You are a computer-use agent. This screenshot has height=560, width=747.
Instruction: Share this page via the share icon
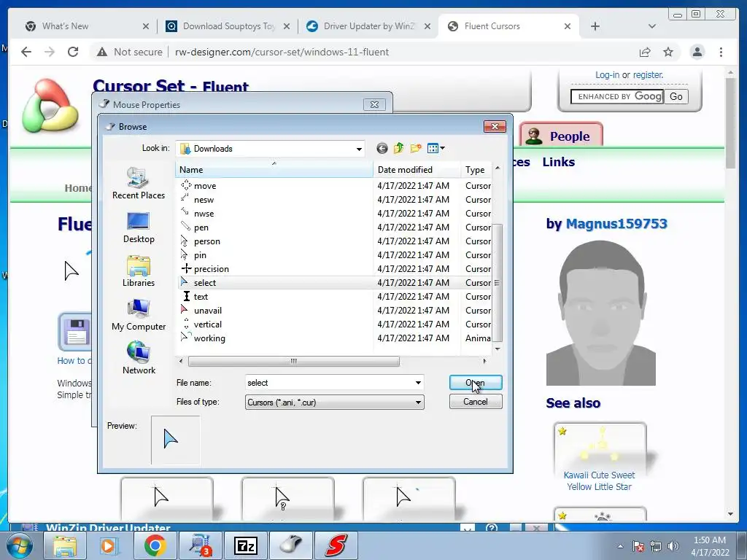[x=645, y=52]
